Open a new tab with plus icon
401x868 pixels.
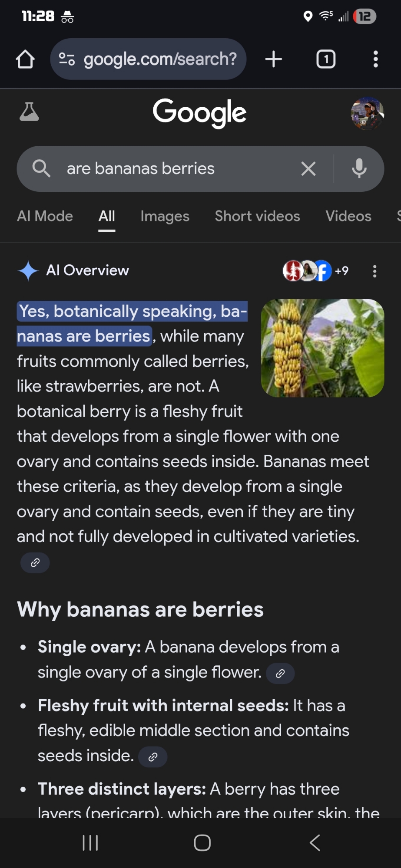pyautogui.click(x=274, y=59)
